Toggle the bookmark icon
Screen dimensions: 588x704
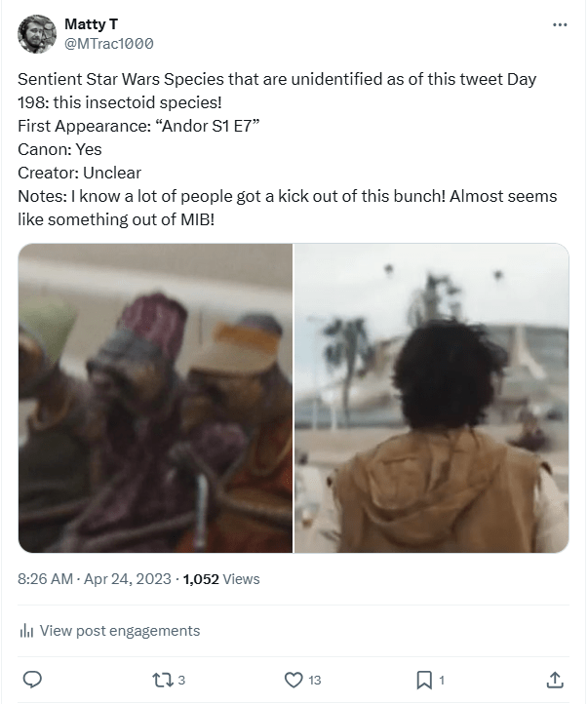point(424,680)
